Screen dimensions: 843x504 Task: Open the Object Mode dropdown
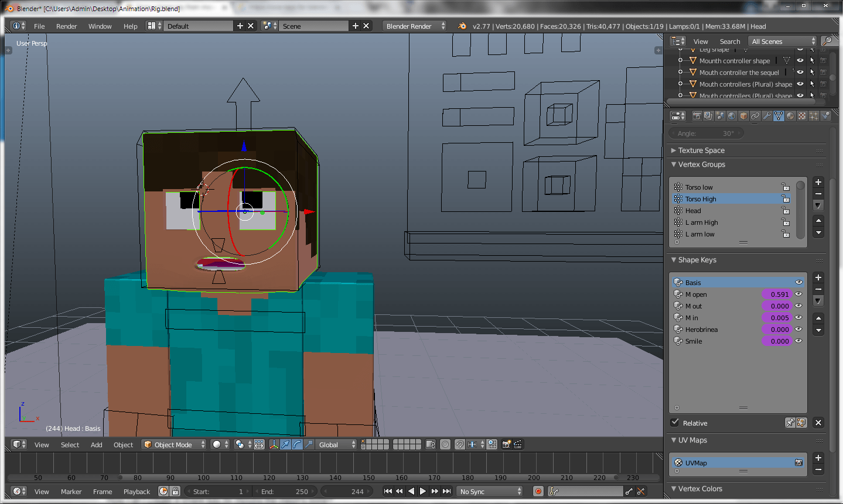pos(175,444)
